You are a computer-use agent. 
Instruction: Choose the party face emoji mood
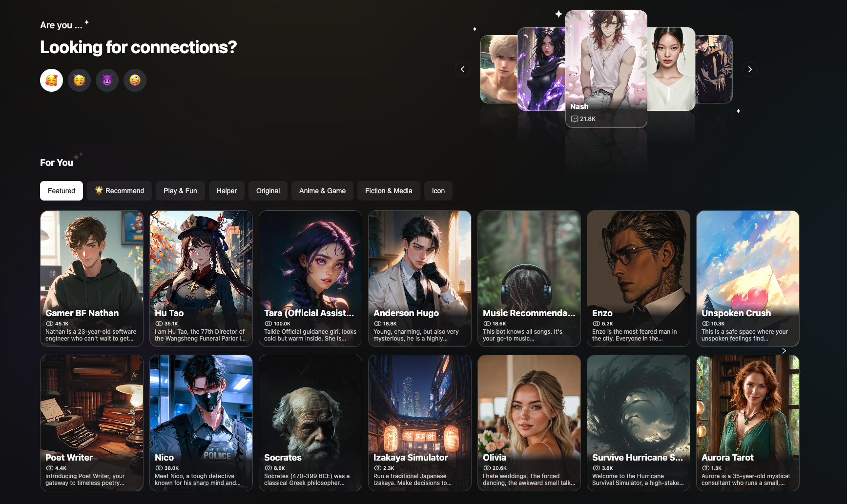click(x=79, y=80)
